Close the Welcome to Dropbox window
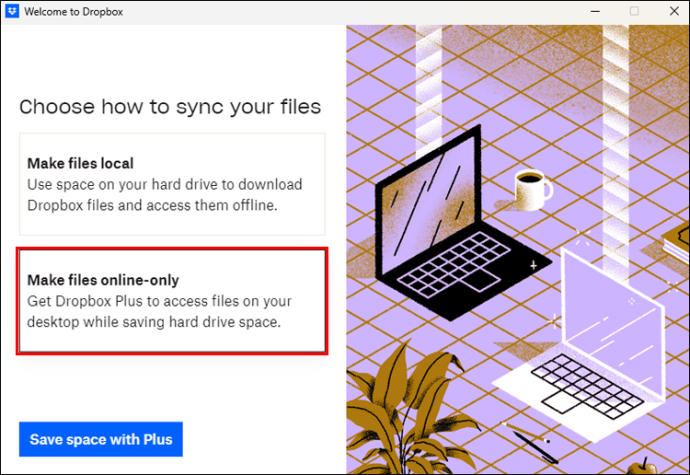690x475 pixels. click(674, 11)
